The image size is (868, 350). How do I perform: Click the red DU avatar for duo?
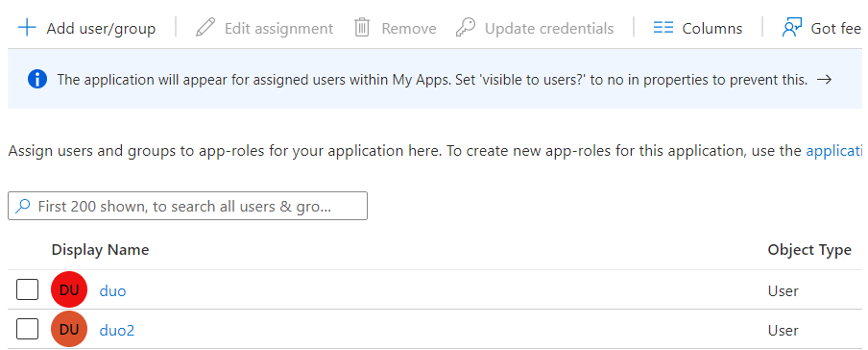tap(69, 289)
